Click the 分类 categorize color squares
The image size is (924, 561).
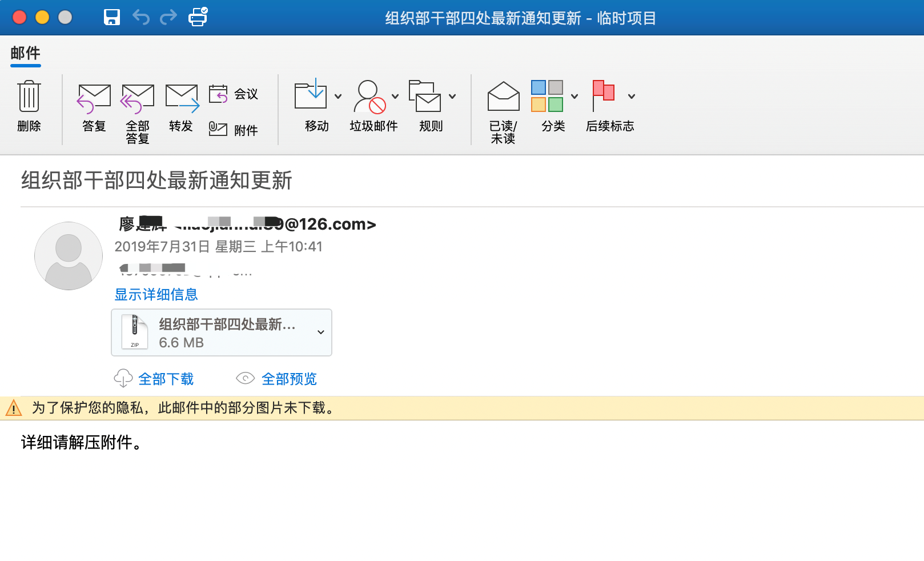pos(547,96)
